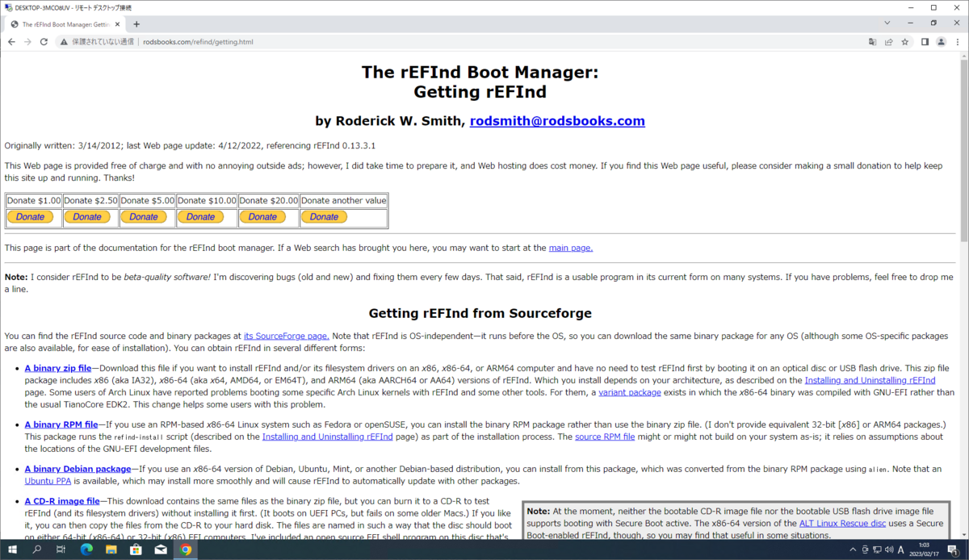Select the rEFInd Boot Manager tab
The image size is (969, 560).
coord(65,24)
